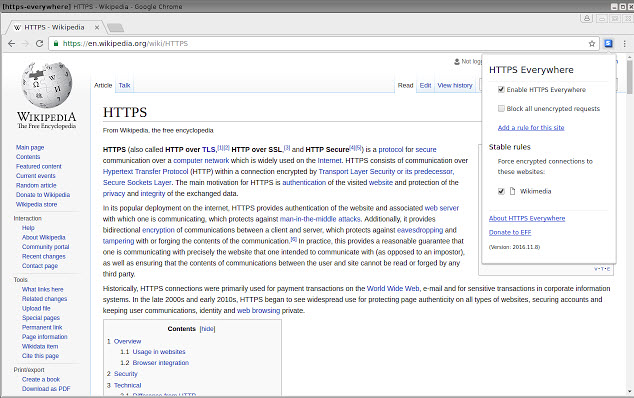Click Donate to Wikipedia link
Screen dimensions: 634x398
pyautogui.click(x=43, y=195)
